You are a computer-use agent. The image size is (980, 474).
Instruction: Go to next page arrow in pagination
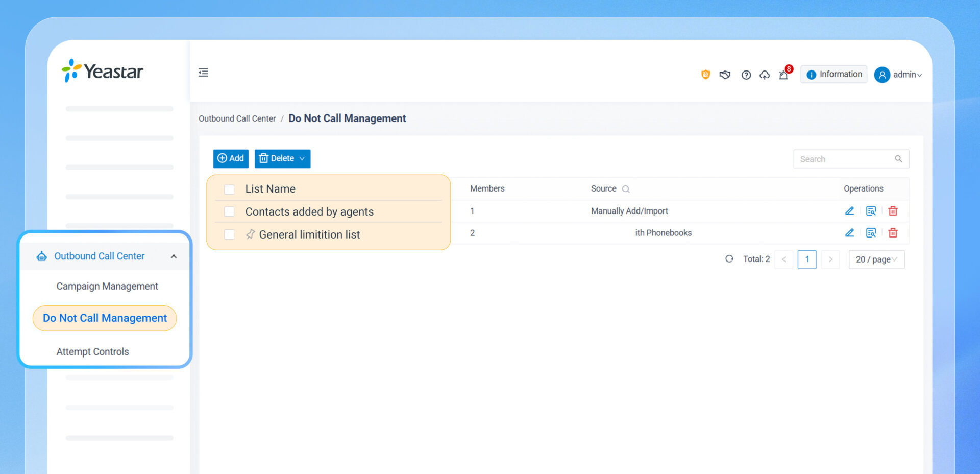coord(830,259)
